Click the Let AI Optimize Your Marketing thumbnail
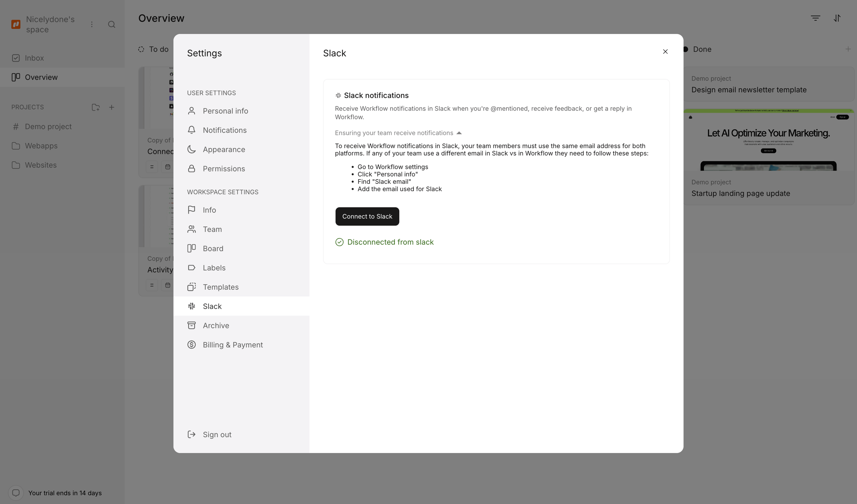The height and width of the screenshot is (504, 857). click(768, 140)
